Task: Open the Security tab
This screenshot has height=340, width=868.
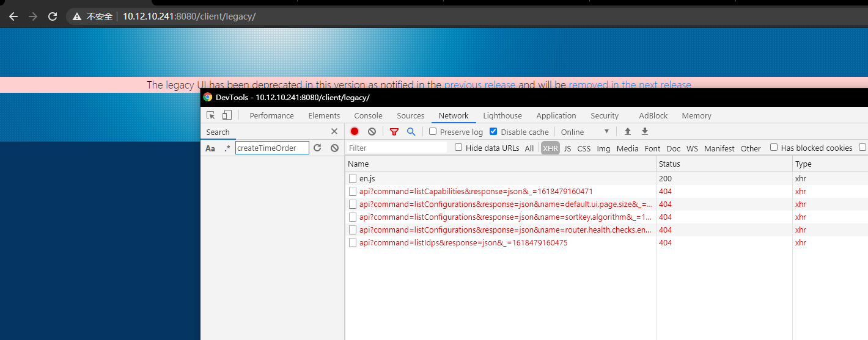Action: click(605, 115)
